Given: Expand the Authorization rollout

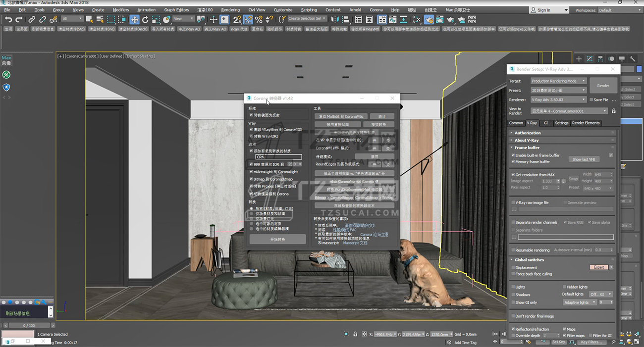Looking at the screenshot, I should click(528, 133).
